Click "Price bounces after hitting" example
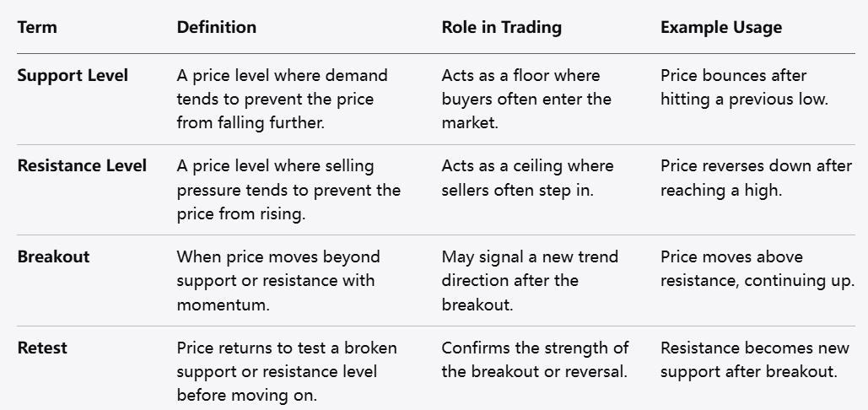The height and width of the screenshot is (410, 868). tap(744, 87)
